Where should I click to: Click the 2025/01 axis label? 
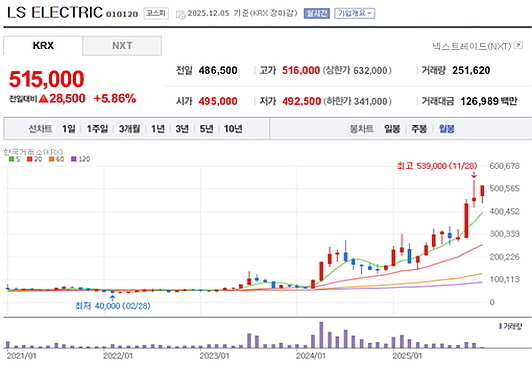point(407,356)
